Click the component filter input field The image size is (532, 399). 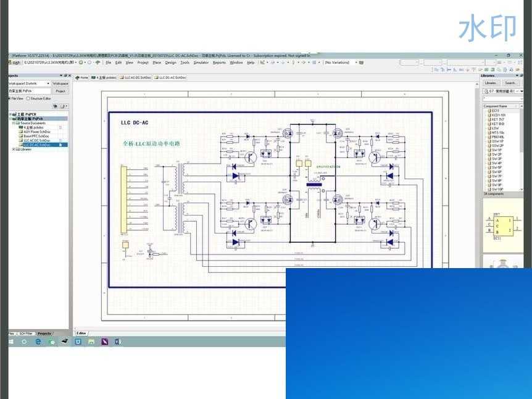[x=502, y=98]
